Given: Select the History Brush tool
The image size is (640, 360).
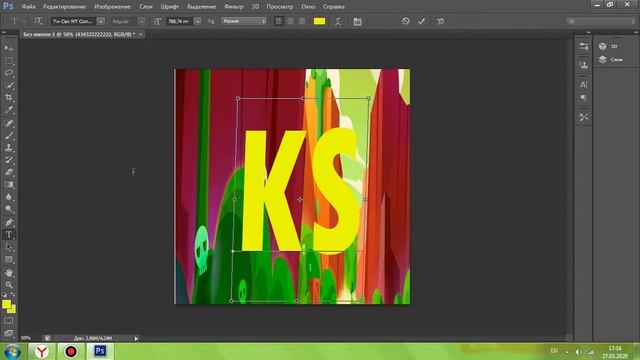Looking at the screenshot, I should [x=9, y=160].
